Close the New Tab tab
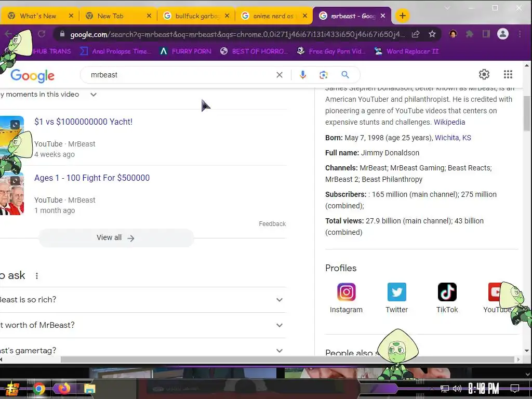This screenshot has width=532, height=399. pyautogui.click(x=149, y=16)
